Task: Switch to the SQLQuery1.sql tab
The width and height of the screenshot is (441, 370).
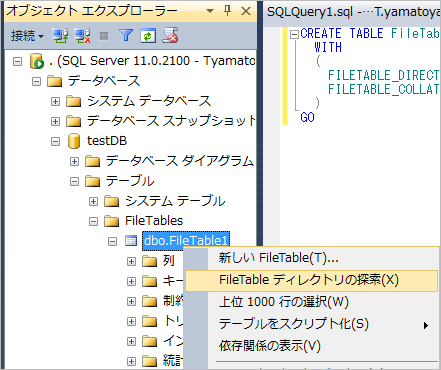Action: pyautogui.click(x=353, y=12)
